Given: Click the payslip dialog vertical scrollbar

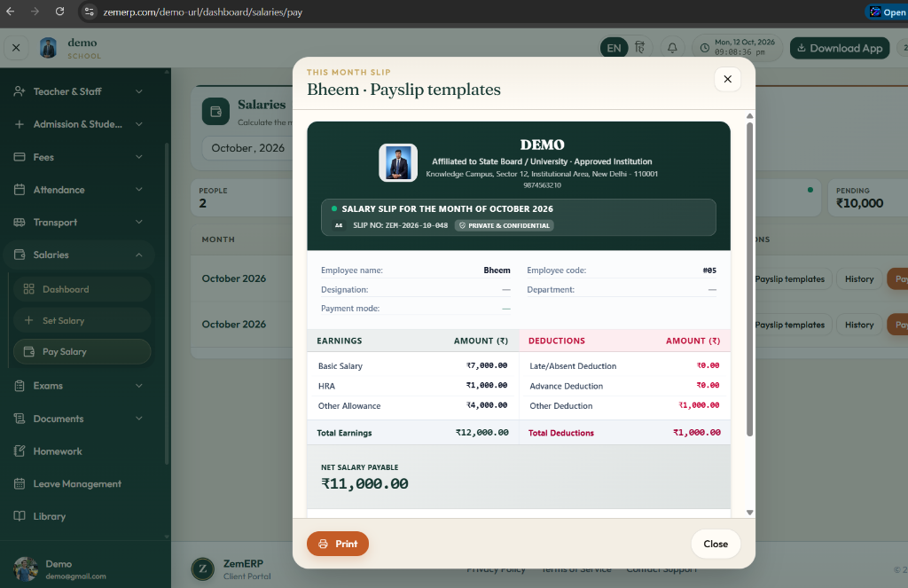Looking at the screenshot, I should pyautogui.click(x=749, y=279).
